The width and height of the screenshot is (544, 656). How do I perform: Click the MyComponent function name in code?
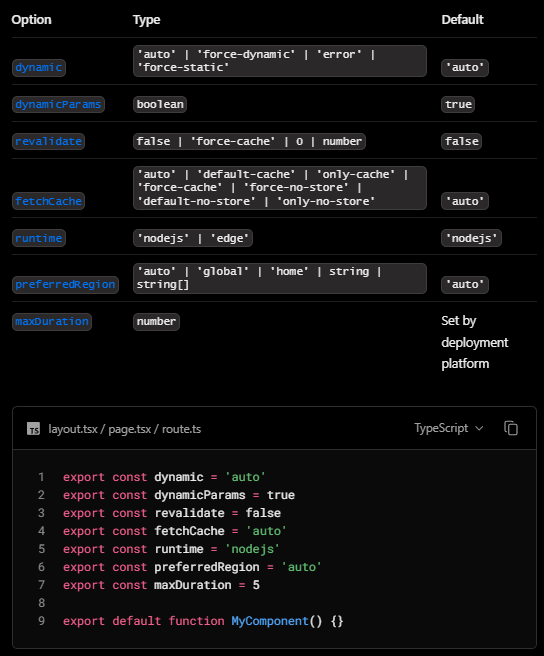pos(270,621)
